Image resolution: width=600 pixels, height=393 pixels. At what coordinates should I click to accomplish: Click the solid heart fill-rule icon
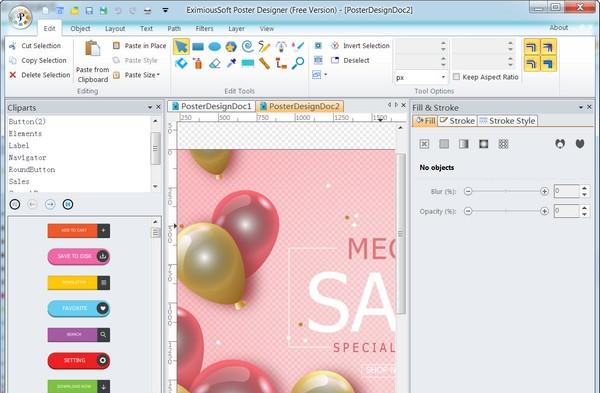point(580,144)
